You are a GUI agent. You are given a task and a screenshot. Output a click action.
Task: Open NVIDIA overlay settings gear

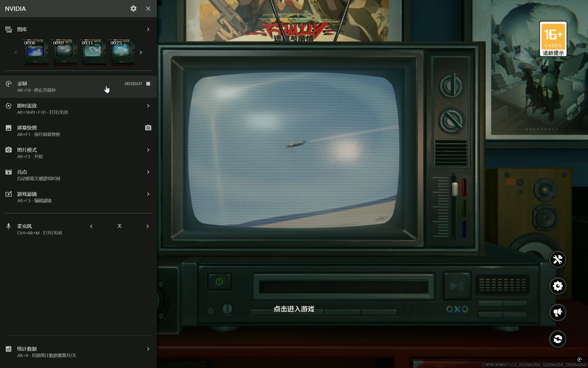tap(133, 9)
